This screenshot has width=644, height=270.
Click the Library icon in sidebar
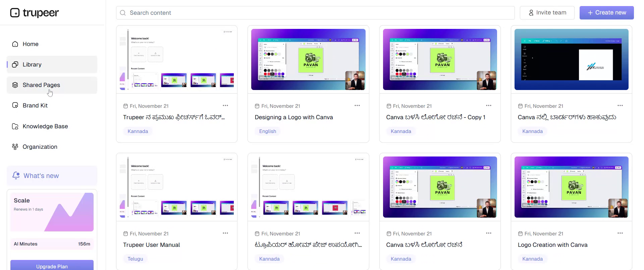point(15,64)
